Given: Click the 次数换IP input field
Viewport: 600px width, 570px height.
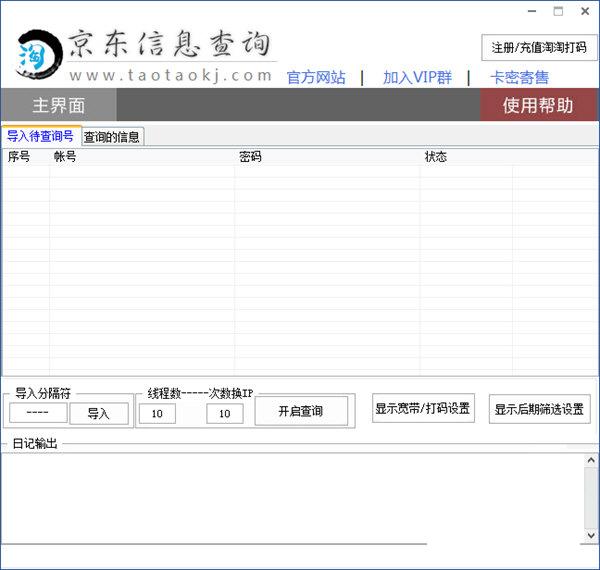Looking at the screenshot, I should tap(225, 413).
